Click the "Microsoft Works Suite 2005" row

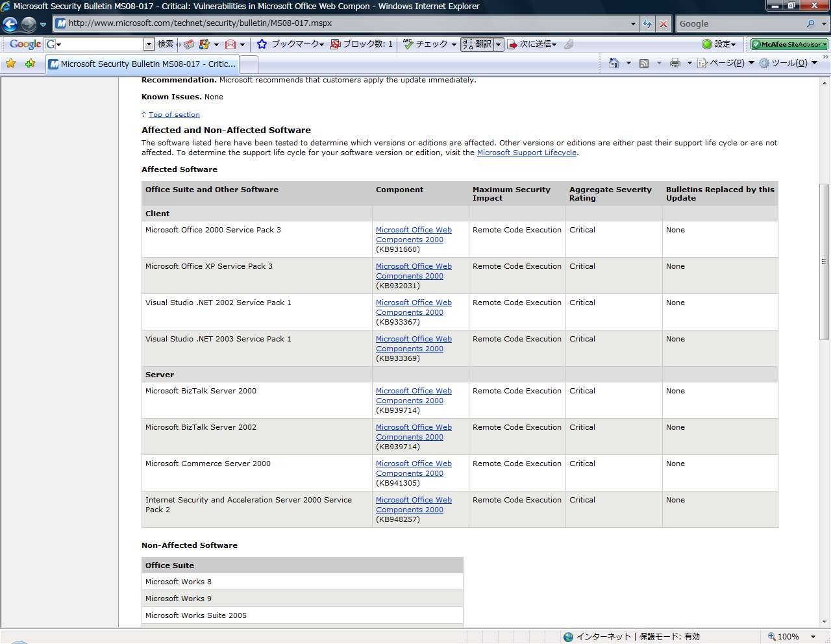coord(302,615)
